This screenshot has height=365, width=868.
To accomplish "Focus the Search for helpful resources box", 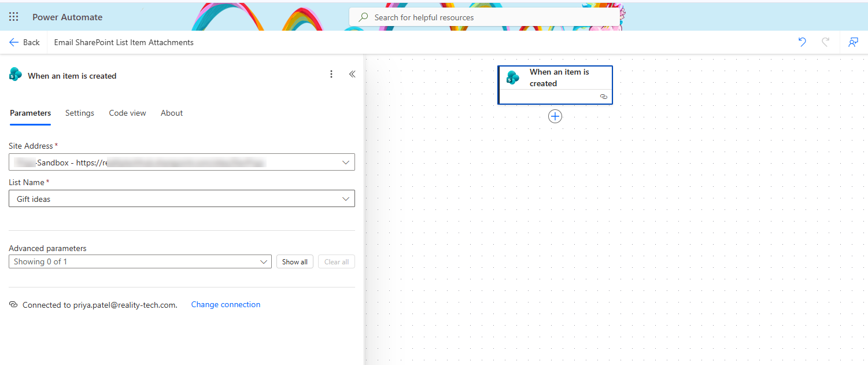I will pos(484,17).
